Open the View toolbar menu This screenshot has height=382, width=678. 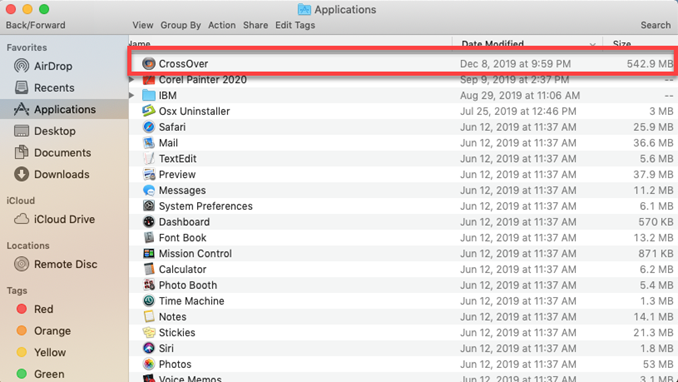click(143, 25)
